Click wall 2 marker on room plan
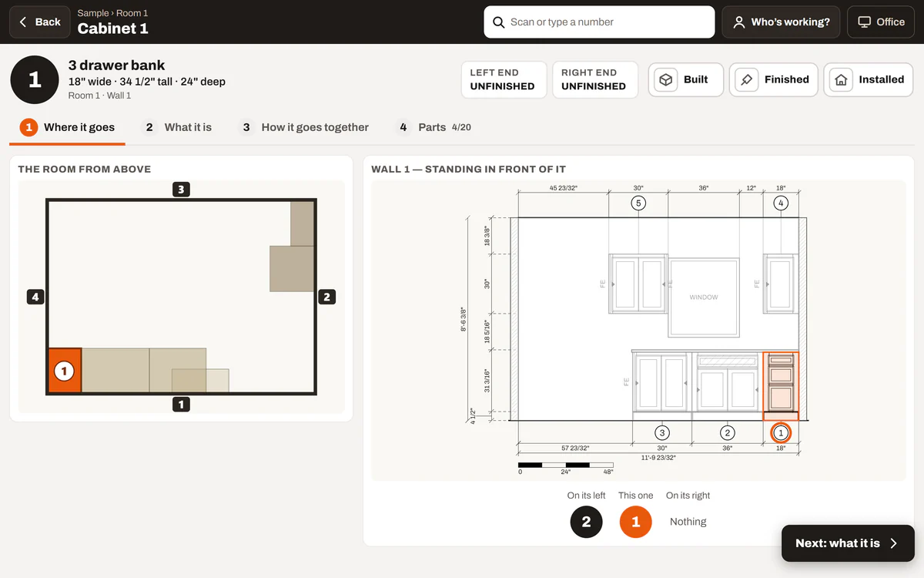924x578 pixels. coord(326,297)
